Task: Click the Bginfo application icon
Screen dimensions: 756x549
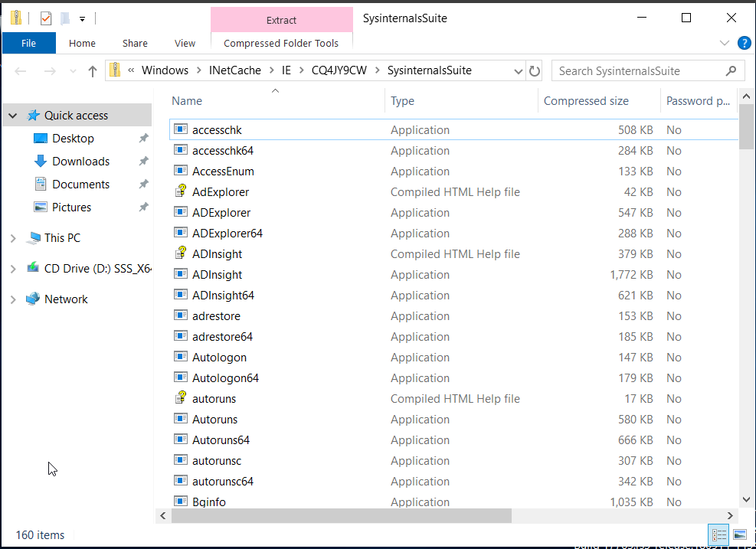Action: point(181,502)
